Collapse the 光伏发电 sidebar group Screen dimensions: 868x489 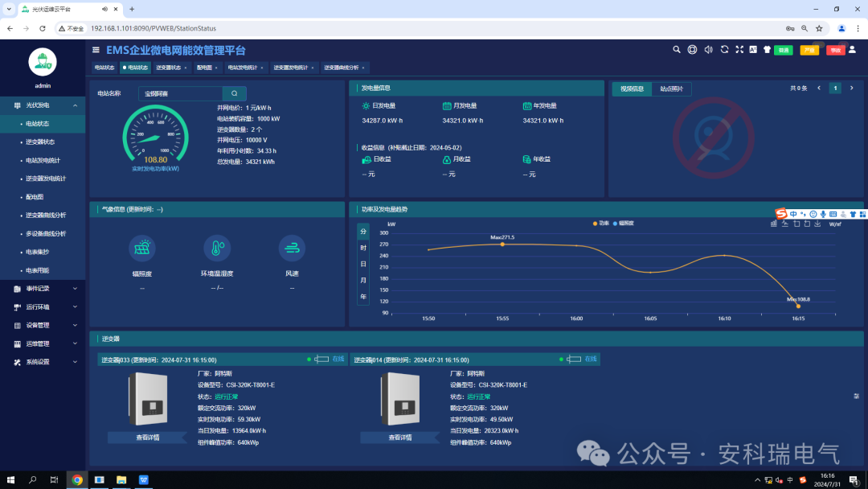[43, 105]
